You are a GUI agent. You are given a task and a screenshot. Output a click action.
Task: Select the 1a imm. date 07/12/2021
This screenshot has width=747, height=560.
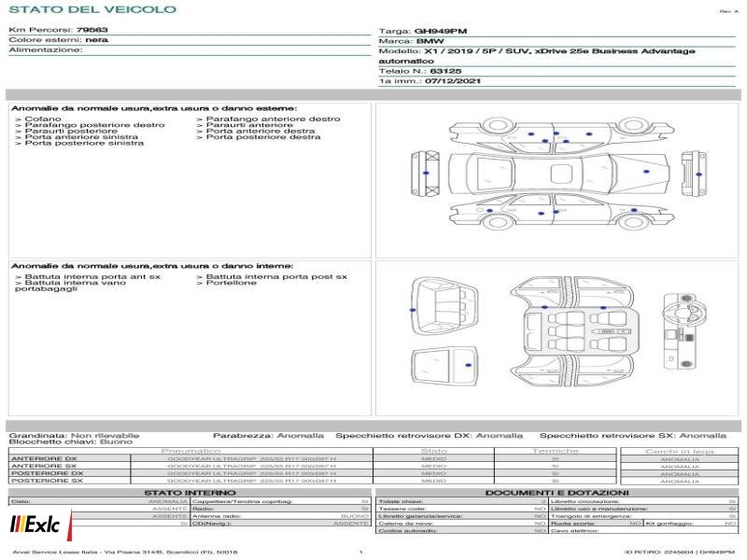453,81
